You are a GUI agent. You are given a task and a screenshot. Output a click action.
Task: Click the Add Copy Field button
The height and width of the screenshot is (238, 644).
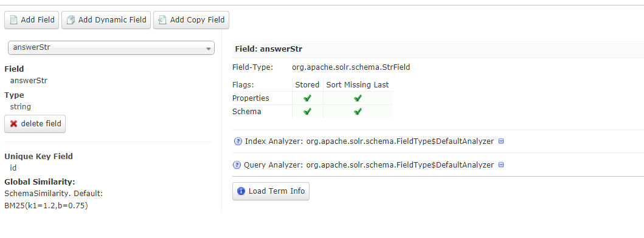click(x=191, y=19)
